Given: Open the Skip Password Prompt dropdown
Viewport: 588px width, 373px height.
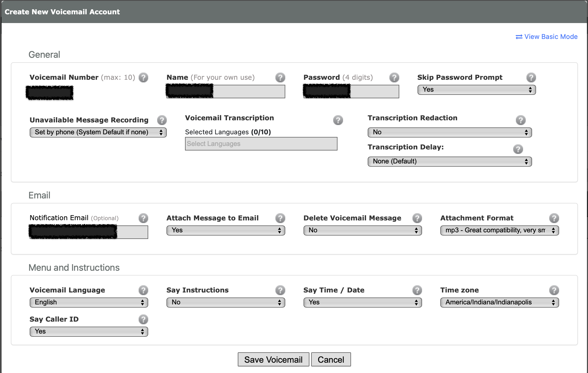Looking at the screenshot, I should (477, 90).
